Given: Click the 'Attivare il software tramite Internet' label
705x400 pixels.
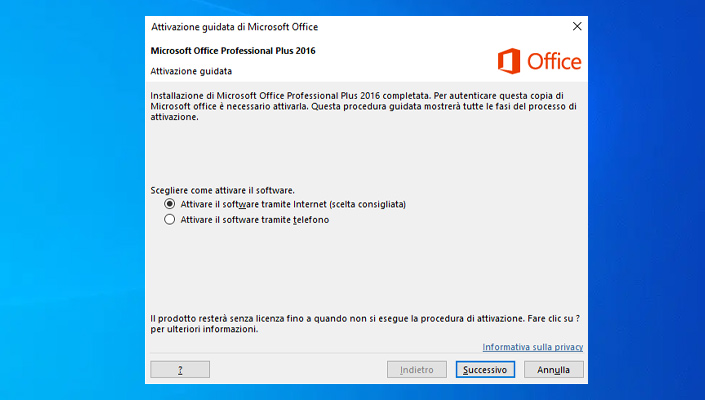Looking at the screenshot, I should click(x=293, y=204).
